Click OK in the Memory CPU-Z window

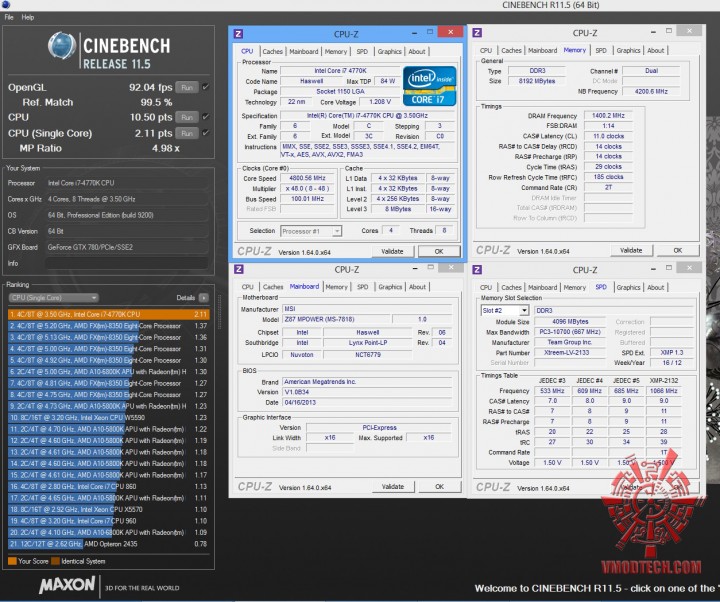pyautogui.click(x=678, y=250)
